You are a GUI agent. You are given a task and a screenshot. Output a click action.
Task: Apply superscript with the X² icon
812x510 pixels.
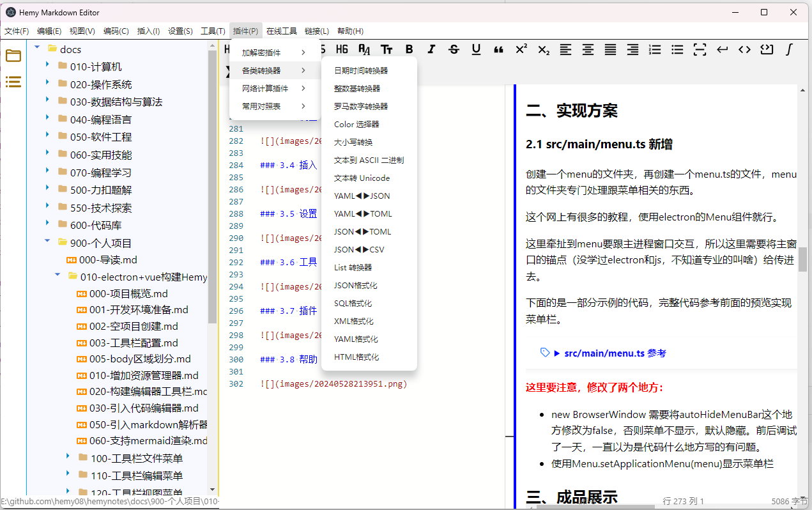pyautogui.click(x=521, y=49)
